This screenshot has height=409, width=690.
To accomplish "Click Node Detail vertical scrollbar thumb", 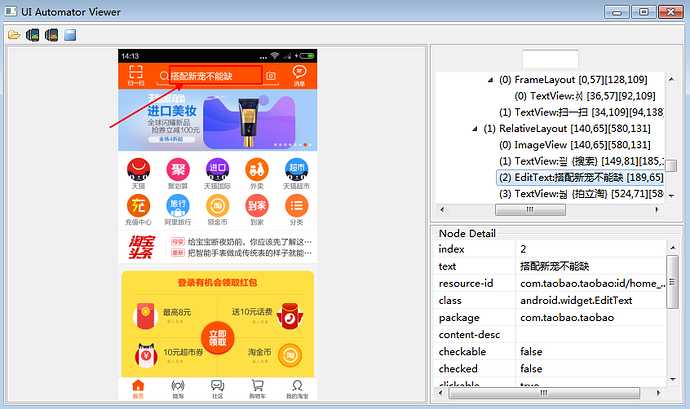I will click(x=672, y=282).
